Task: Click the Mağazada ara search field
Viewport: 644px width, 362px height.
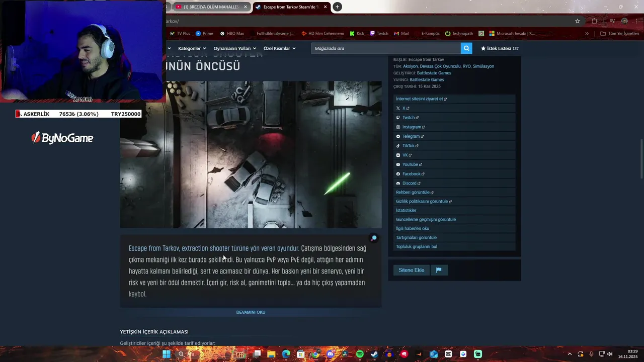Action: [x=386, y=48]
